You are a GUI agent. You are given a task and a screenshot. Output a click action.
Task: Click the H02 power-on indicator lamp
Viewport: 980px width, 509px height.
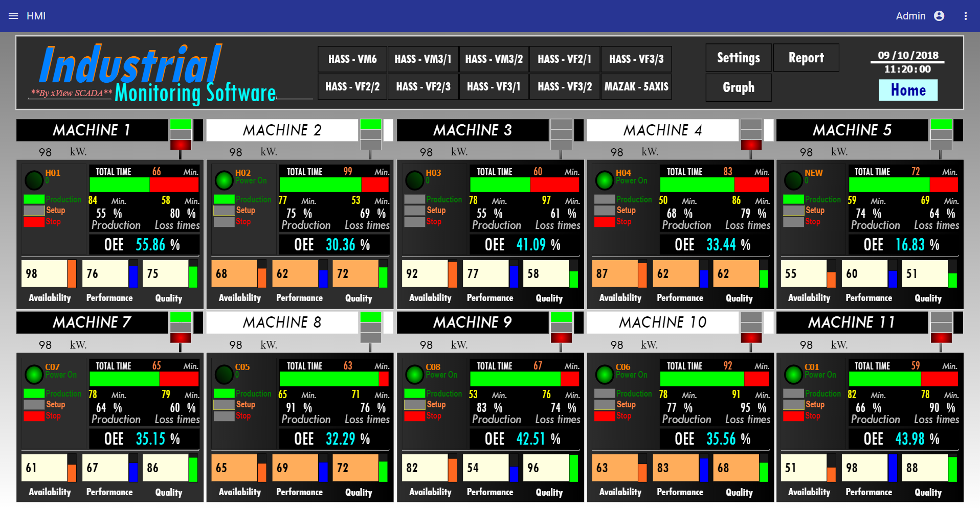point(224,180)
